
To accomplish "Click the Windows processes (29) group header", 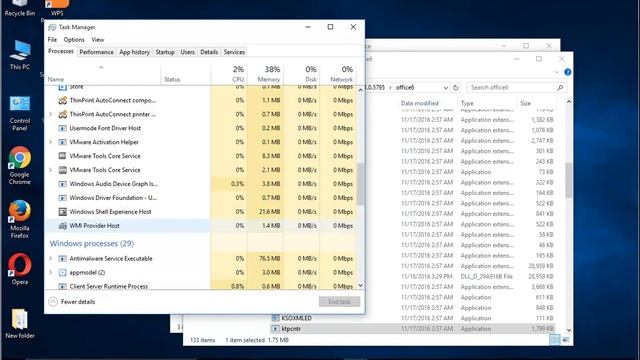I will pos(91,244).
